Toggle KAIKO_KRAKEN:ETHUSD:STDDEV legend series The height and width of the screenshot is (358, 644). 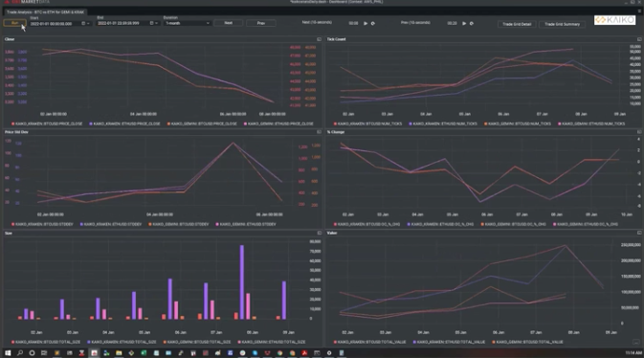111,224
